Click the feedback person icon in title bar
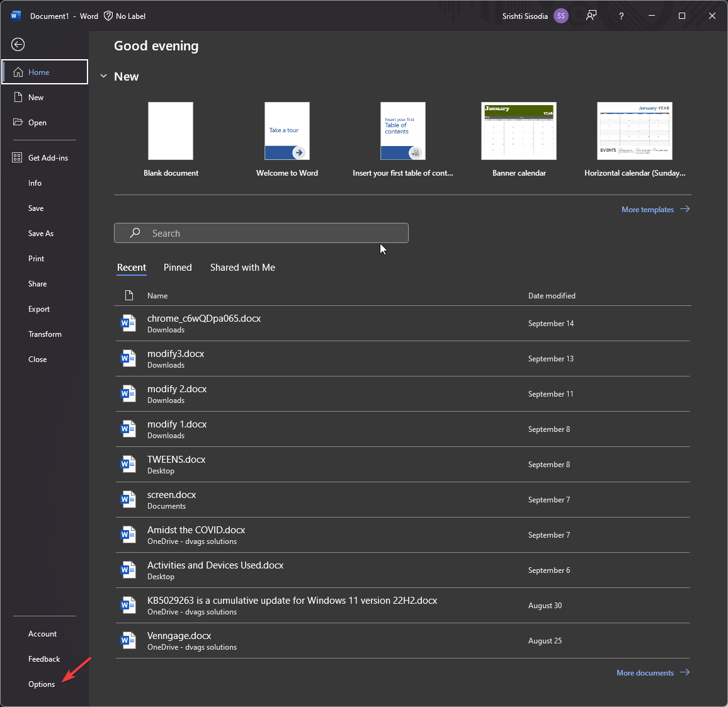Image resolution: width=728 pixels, height=707 pixels. pyautogui.click(x=591, y=16)
